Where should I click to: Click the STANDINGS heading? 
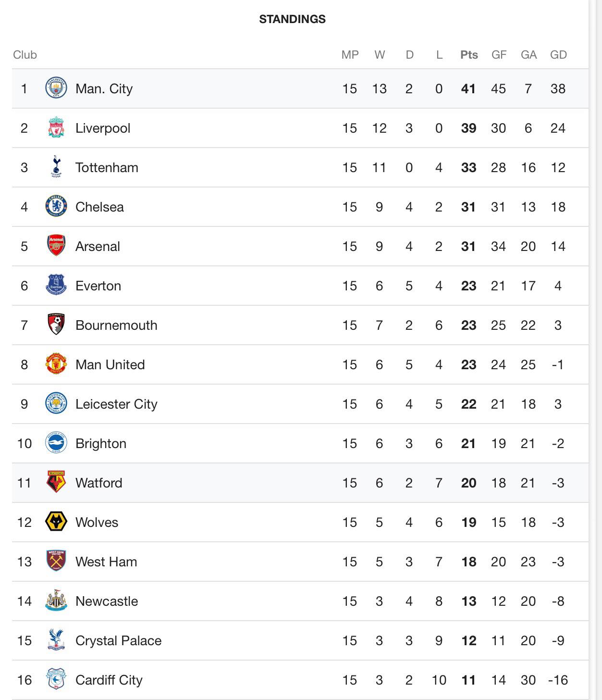click(x=292, y=19)
